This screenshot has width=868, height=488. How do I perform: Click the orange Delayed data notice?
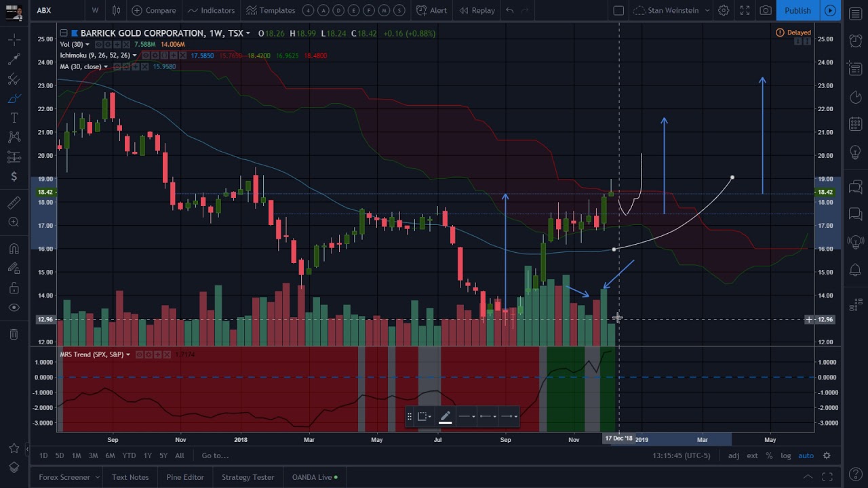pyautogui.click(x=793, y=33)
